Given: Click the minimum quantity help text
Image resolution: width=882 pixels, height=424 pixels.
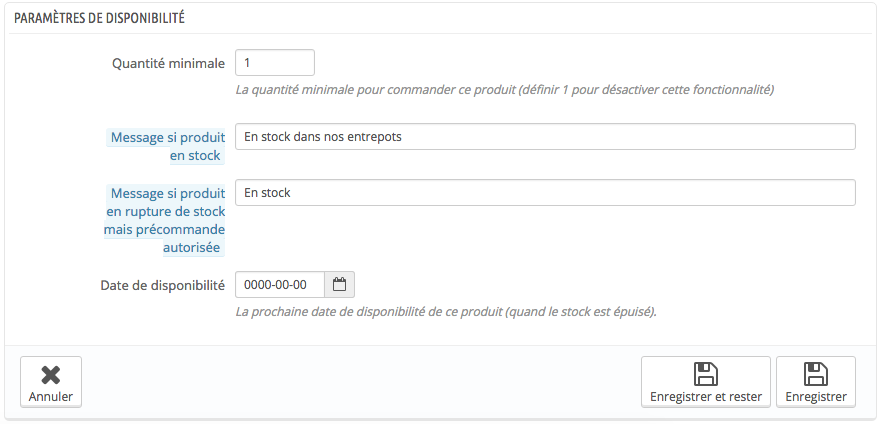Looking at the screenshot, I should [x=505, y=89].
